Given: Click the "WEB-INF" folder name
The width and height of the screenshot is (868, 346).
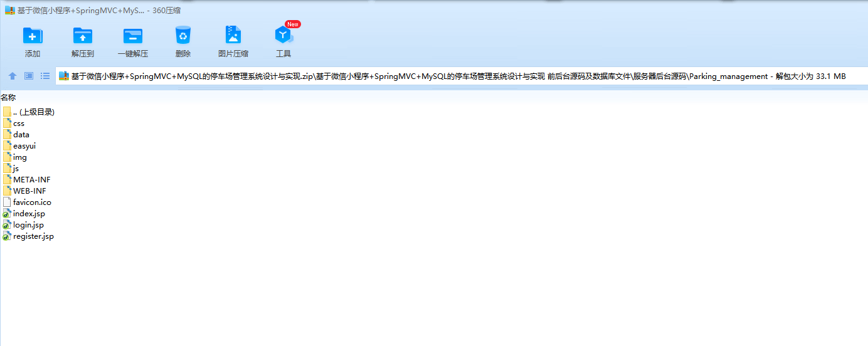Looking at the screenshot, I should 29,191.
